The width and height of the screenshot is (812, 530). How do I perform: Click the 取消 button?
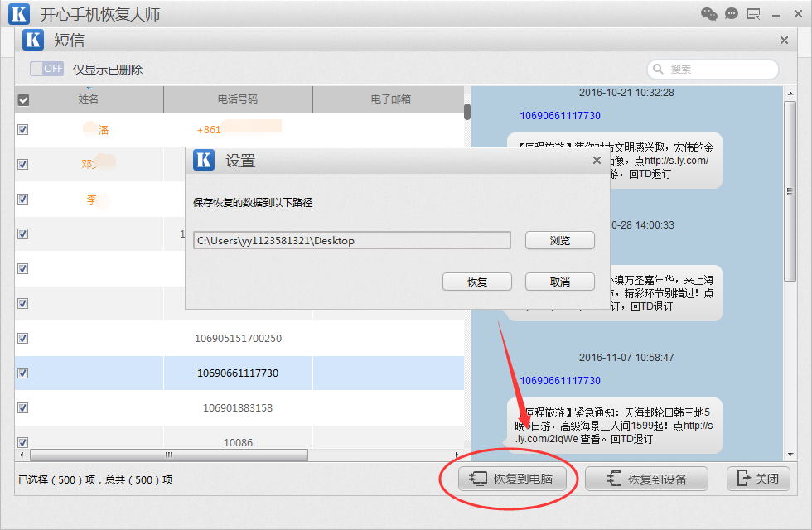pos(560,282)
